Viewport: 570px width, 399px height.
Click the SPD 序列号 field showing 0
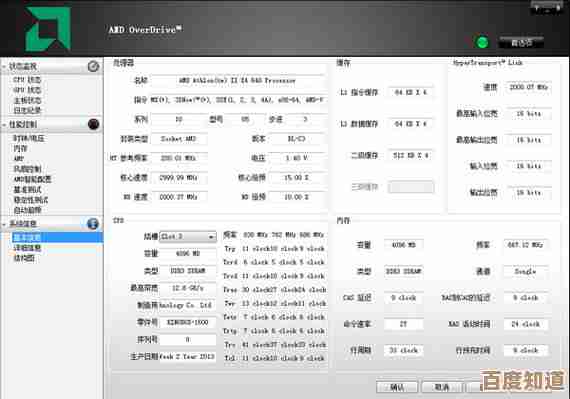188,340
